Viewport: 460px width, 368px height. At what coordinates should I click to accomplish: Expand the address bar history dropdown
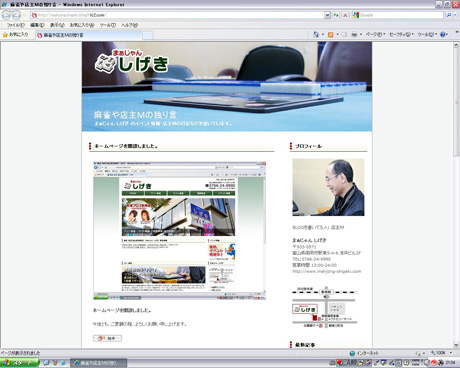tap(327, 15)
